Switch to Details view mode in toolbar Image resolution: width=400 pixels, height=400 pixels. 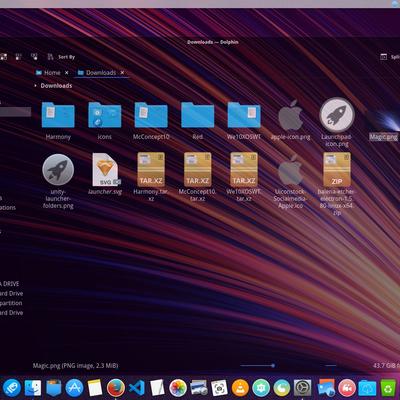coord(34,57)
